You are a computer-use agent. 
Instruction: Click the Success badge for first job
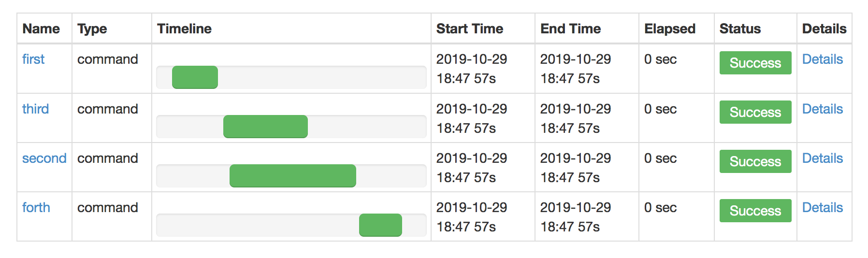coord(755,63)
